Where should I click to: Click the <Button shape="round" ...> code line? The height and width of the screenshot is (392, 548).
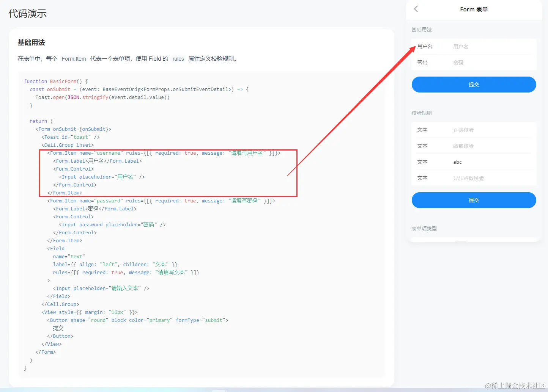point(138,320)
